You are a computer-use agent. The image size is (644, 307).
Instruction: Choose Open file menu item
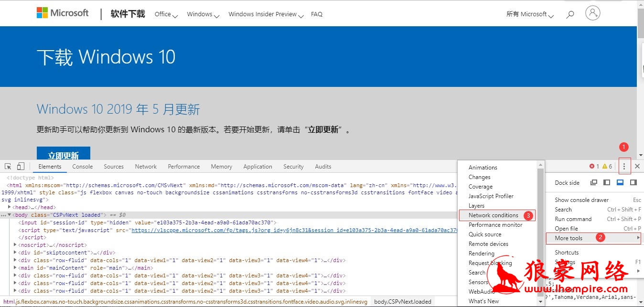click(x=595, y=229)
